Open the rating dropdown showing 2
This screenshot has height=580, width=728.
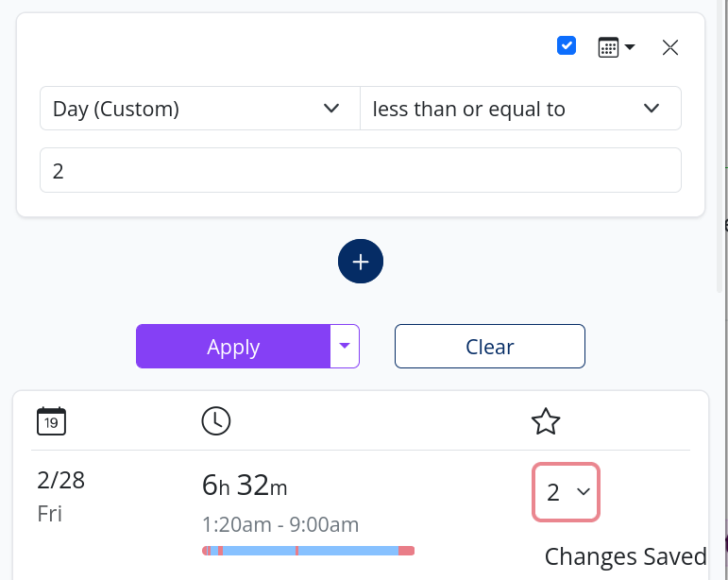point(566,491)
